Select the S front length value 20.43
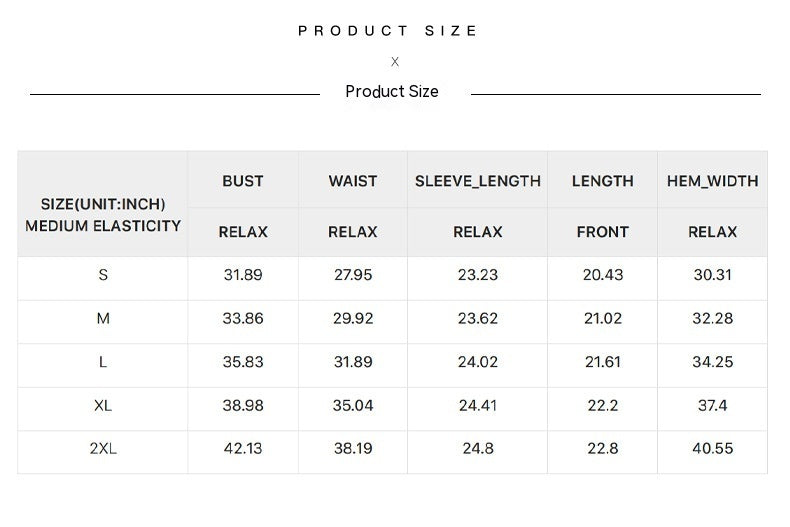 pyautogui.click(x=603, y=275)
